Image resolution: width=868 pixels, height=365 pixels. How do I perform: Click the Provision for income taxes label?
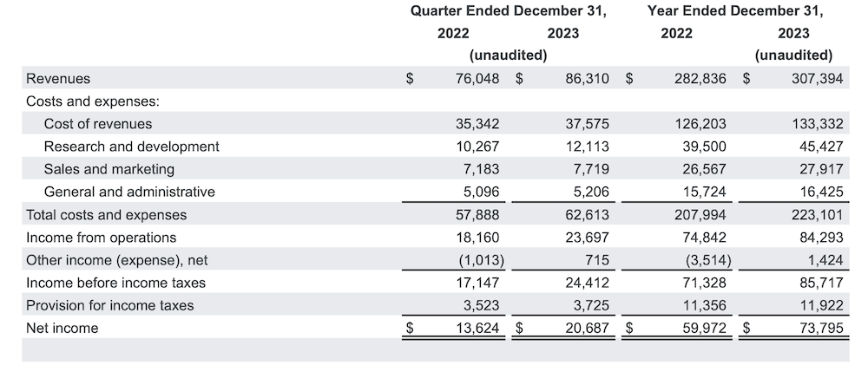(x=110, y=305)
